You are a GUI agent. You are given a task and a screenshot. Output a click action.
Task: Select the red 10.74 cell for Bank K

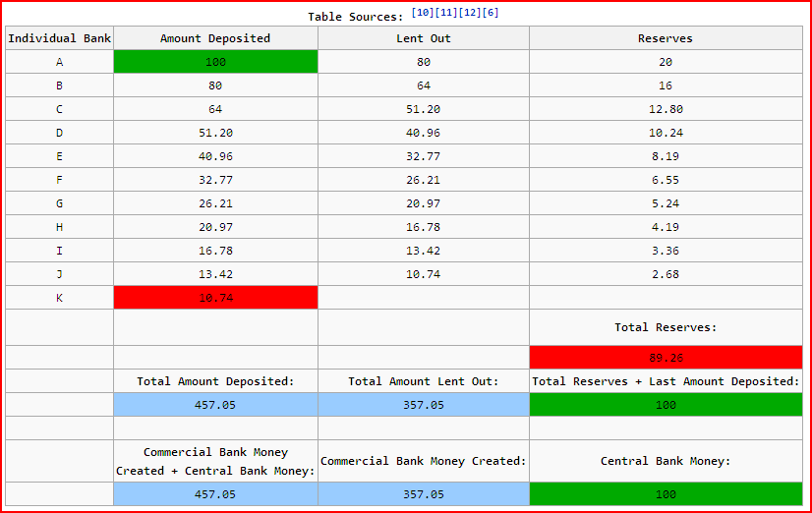215,298
